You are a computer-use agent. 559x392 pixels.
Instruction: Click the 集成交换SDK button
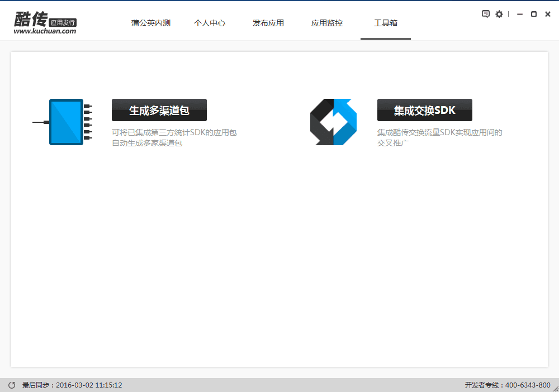click(425, 110)
